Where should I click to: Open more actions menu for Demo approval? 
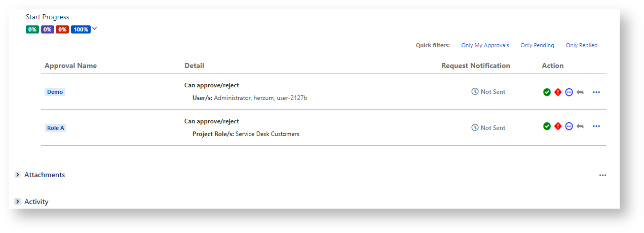coord(596,92)
